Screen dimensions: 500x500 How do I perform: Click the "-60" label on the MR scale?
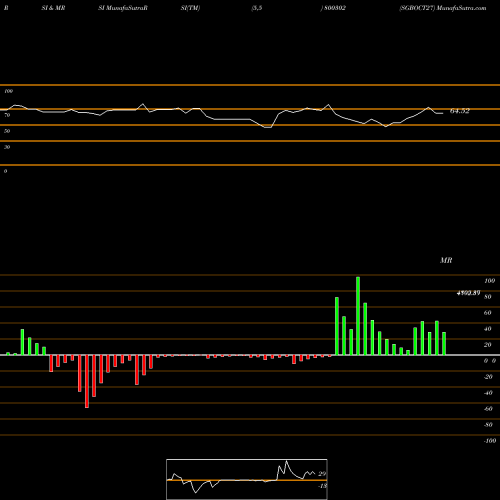488,409
